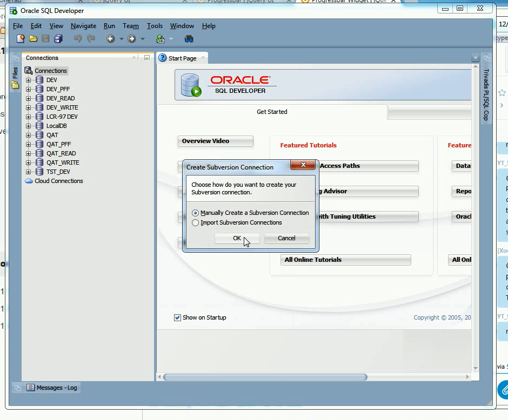Switch to the Get Started tab

[x=272, y=112]
